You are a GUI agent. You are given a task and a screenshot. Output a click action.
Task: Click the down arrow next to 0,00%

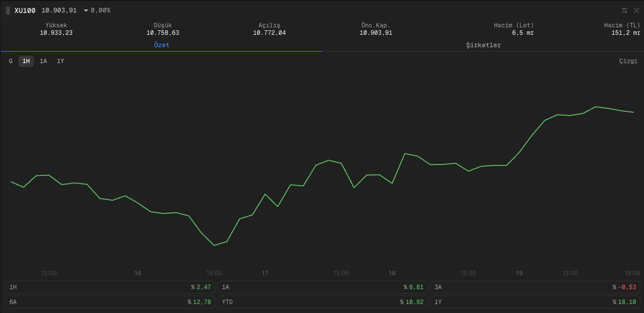pyautogui.click(x=86, y=10)
